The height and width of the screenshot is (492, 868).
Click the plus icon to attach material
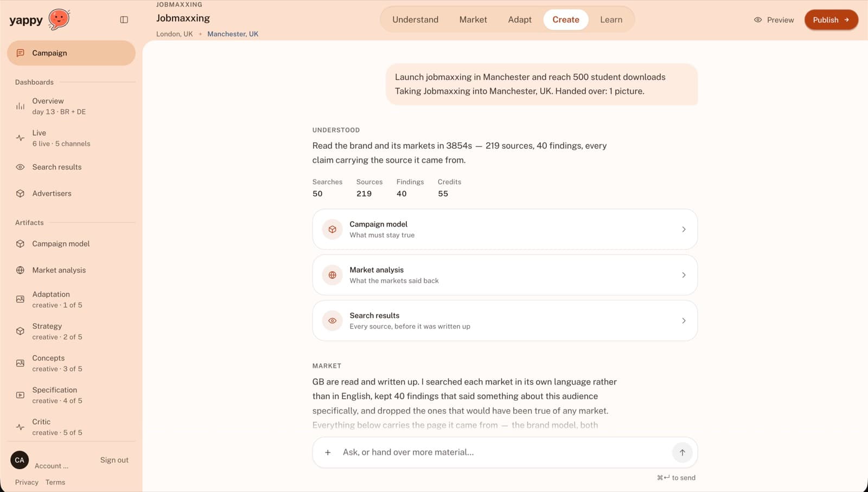pyautogui.click(x=328, y=452)
